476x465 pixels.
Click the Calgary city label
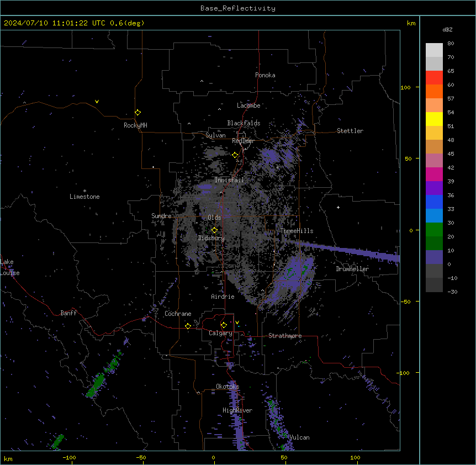pyautogui.click(x=221, y=333)
